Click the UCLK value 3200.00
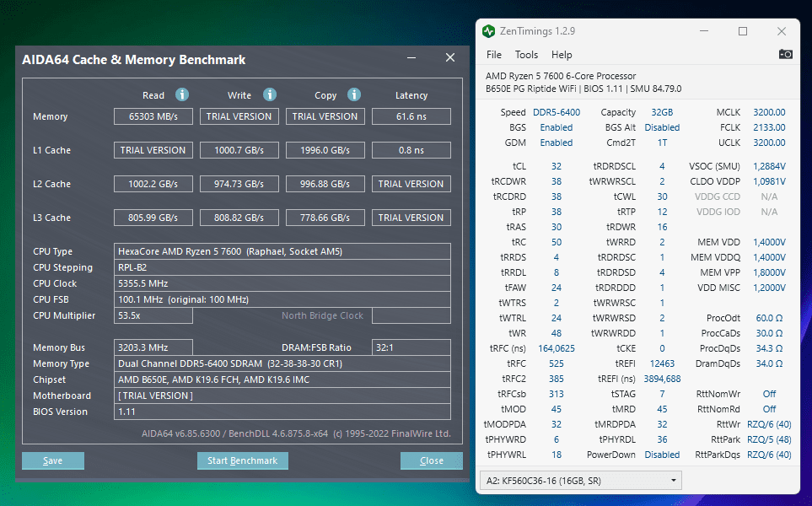Screen dimensions: 812x506 (769, 143)
